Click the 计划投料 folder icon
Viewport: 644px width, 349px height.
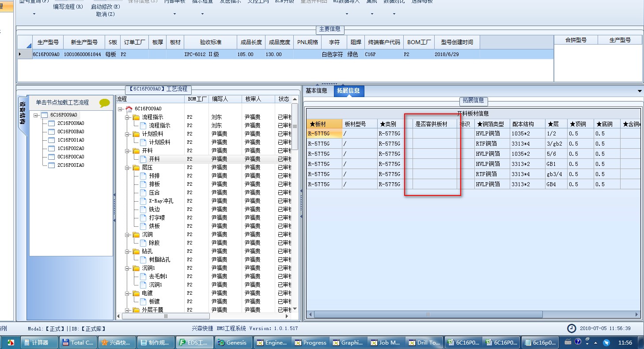(x=136, y=134)
